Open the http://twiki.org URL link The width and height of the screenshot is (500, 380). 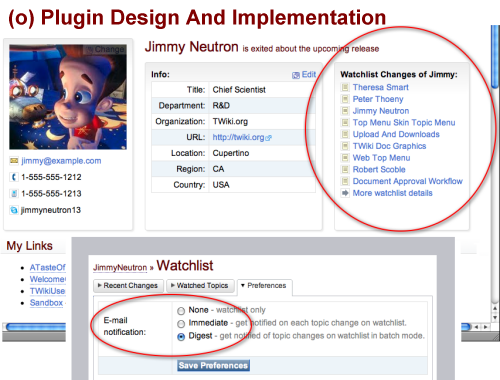coord(238,137)
